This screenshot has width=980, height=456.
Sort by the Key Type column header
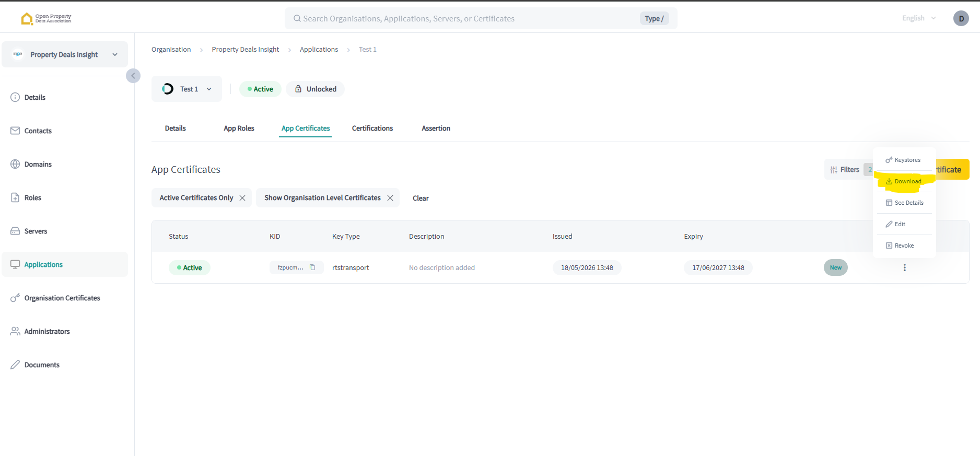pos(346,237)
